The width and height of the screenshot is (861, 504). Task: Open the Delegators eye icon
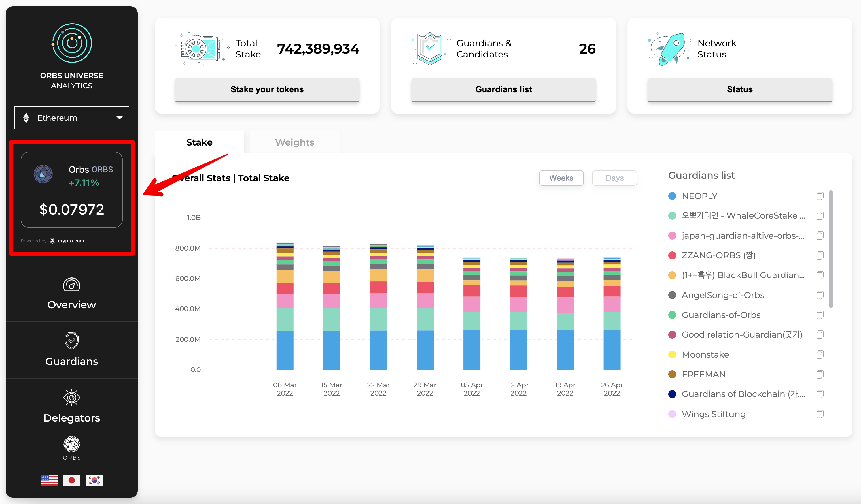pos(71,397)
